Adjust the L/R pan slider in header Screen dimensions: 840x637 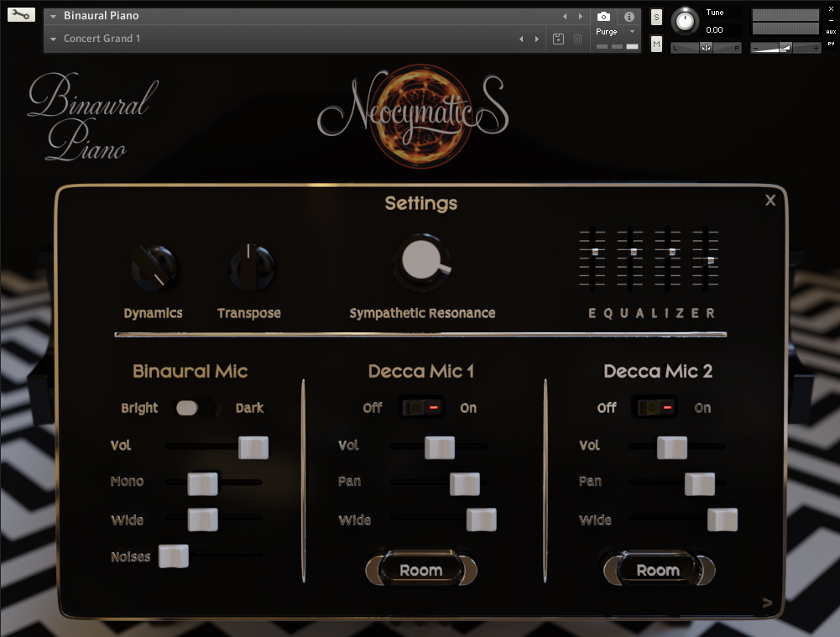[x=706, y=48]
